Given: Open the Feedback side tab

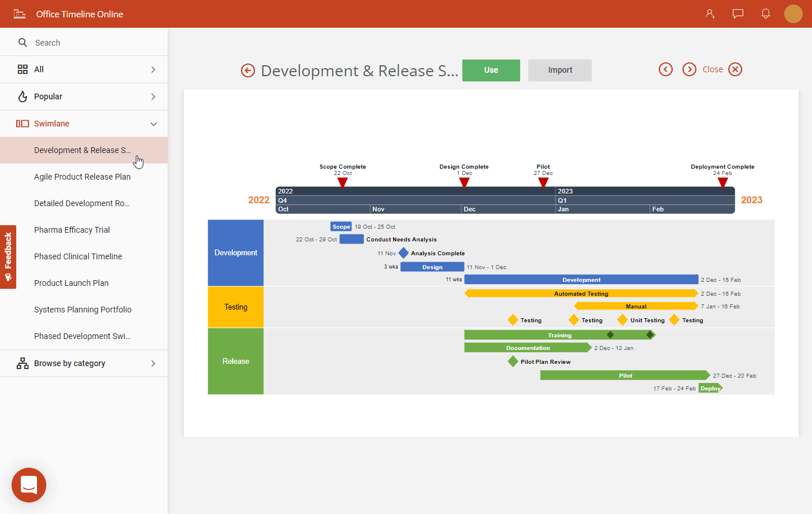Looking at the screenshot, I should [x=8, y=257].
